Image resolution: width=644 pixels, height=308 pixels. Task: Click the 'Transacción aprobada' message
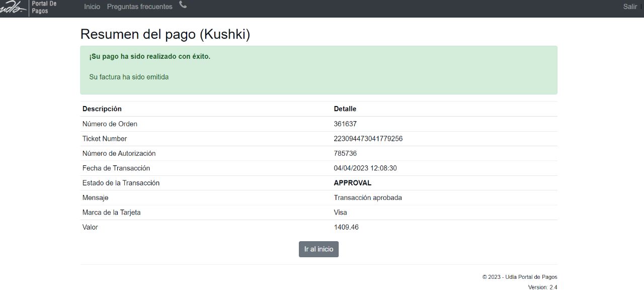tap(367, 197)
